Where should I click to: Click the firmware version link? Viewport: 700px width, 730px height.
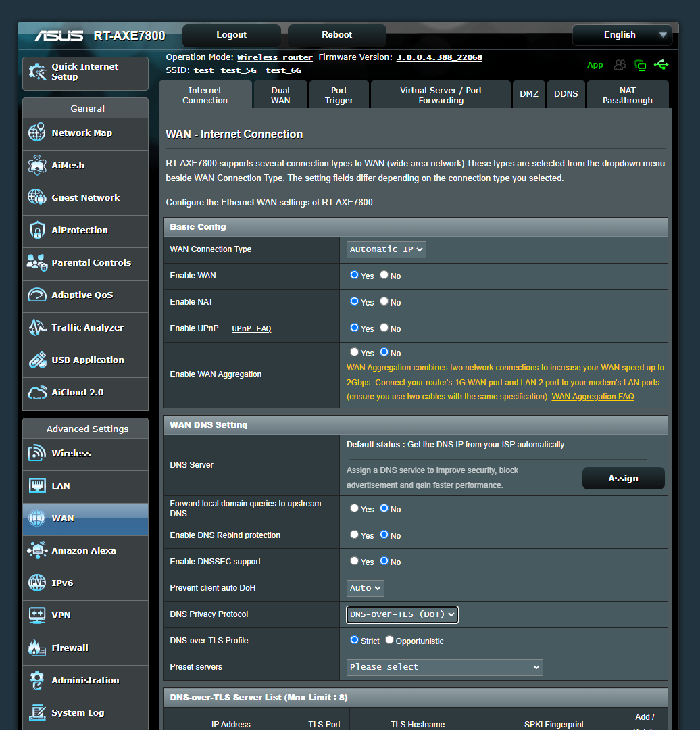439,57
